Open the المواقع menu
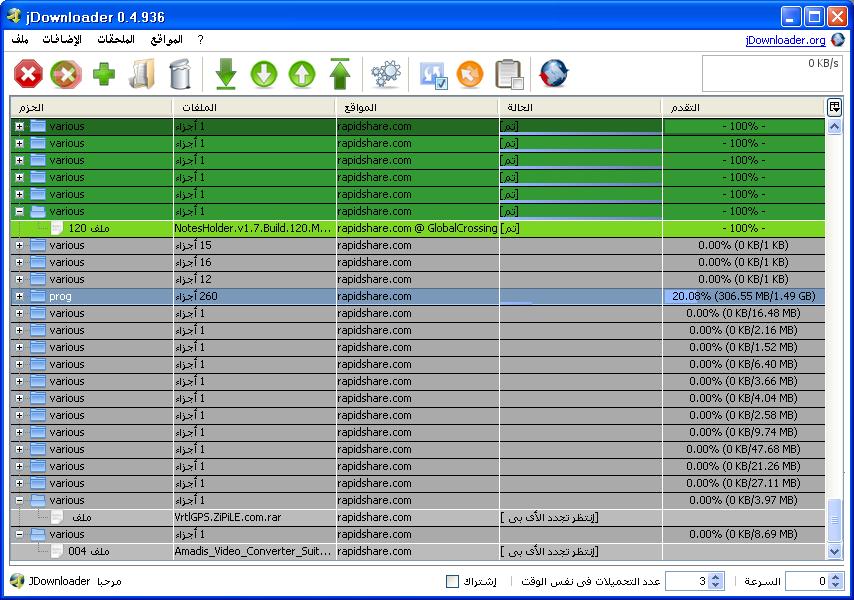The height and width of the screenshot is (600, 854). [166, 39]
